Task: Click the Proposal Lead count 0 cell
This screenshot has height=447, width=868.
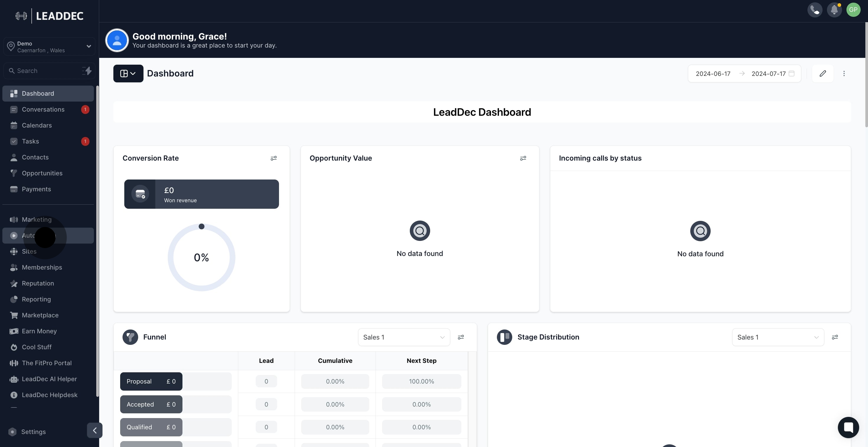Action: click(266, 381)
